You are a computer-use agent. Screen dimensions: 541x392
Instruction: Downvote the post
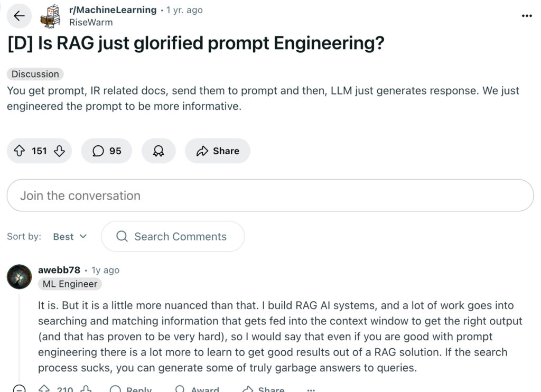coord(59,151)
